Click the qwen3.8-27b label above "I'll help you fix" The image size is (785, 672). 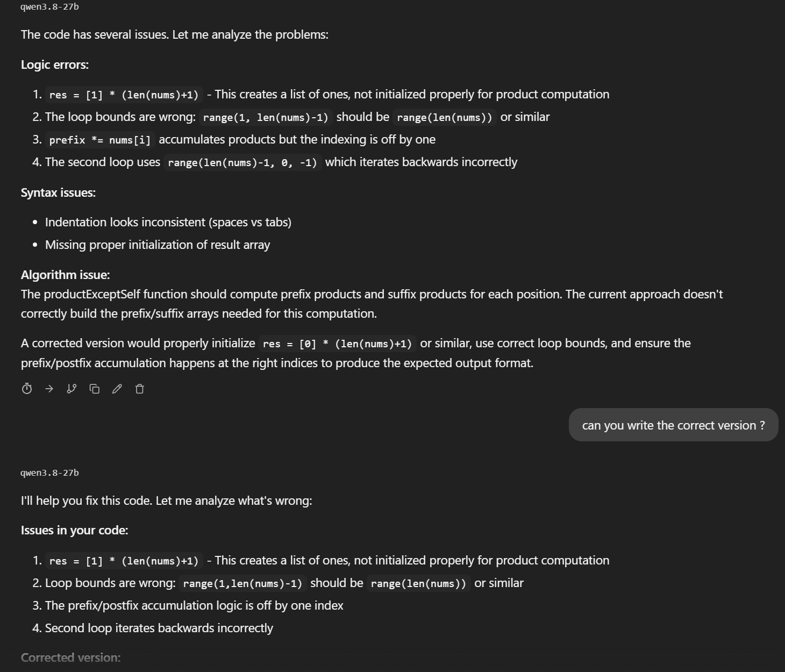tap(49, 473)
